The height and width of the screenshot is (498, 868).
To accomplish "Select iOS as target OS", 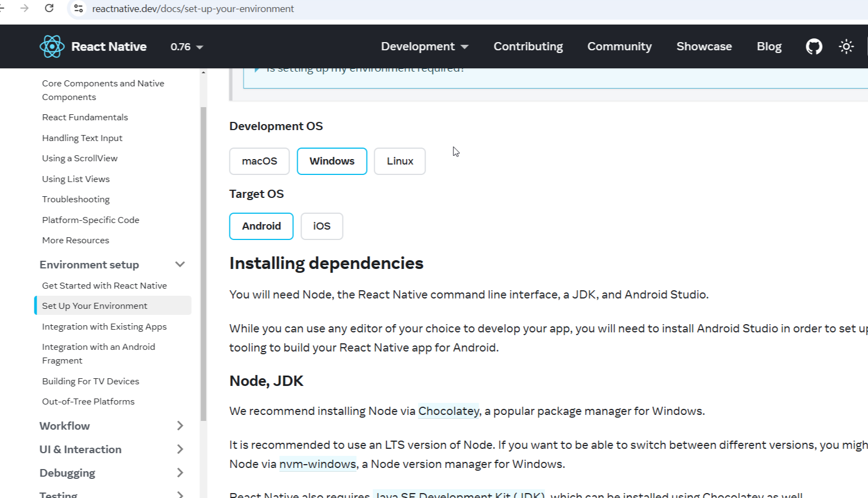I will coord(322,226).
